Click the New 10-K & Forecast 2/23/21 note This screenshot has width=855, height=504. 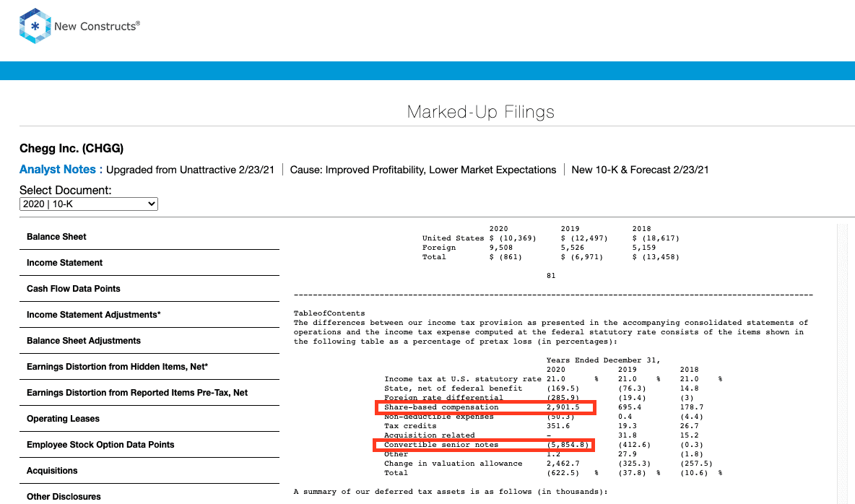pyautogui.click(x=640, y=170)
